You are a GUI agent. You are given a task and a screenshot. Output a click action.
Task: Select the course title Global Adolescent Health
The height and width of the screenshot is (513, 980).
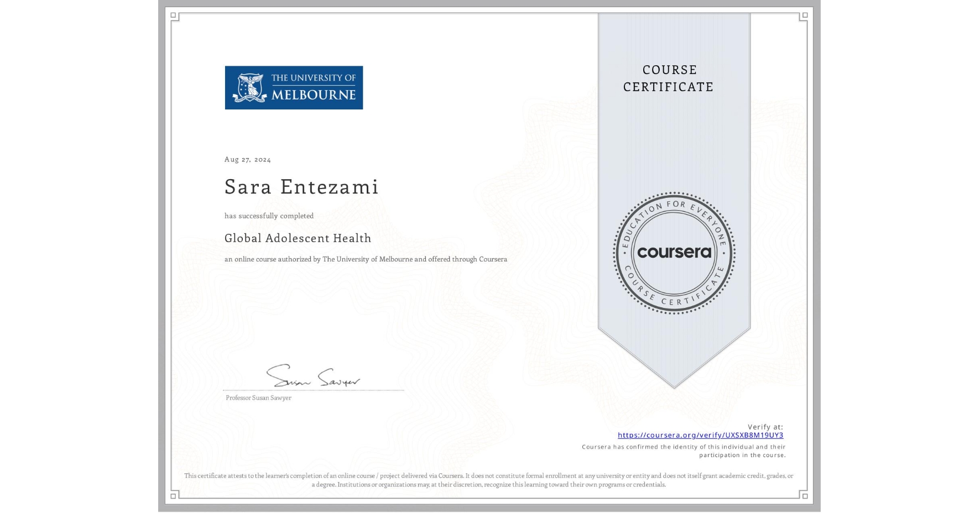[298, 238]
